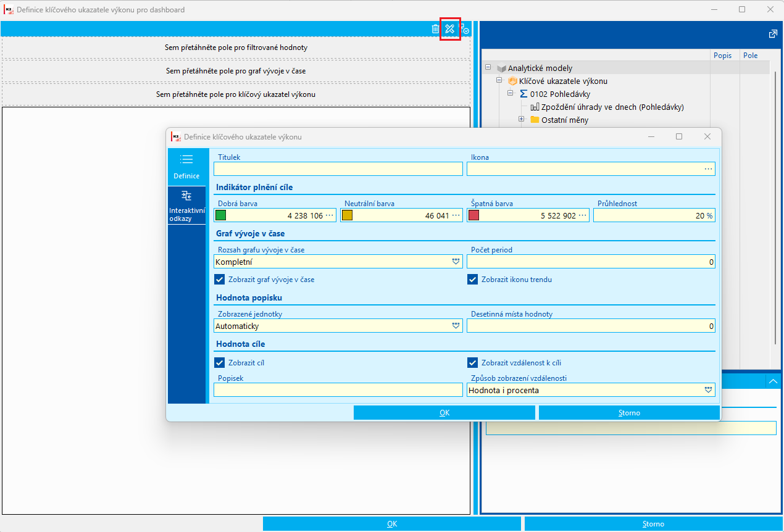Collapse the 0102 Pohledávky node
The height and width of the screenshot is (532, 784).
(511, 94)
